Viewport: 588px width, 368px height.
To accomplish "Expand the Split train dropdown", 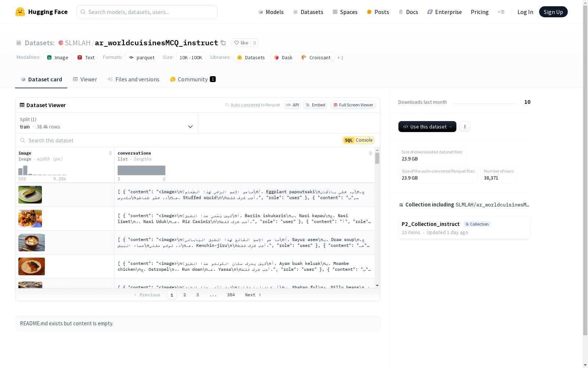I will [x=107, y=123].
